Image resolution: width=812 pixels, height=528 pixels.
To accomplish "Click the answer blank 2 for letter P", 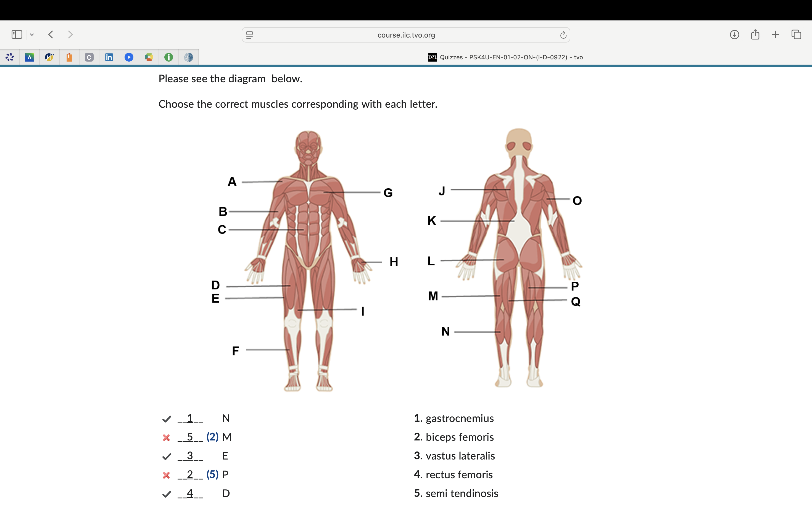I will coord(190,474).
